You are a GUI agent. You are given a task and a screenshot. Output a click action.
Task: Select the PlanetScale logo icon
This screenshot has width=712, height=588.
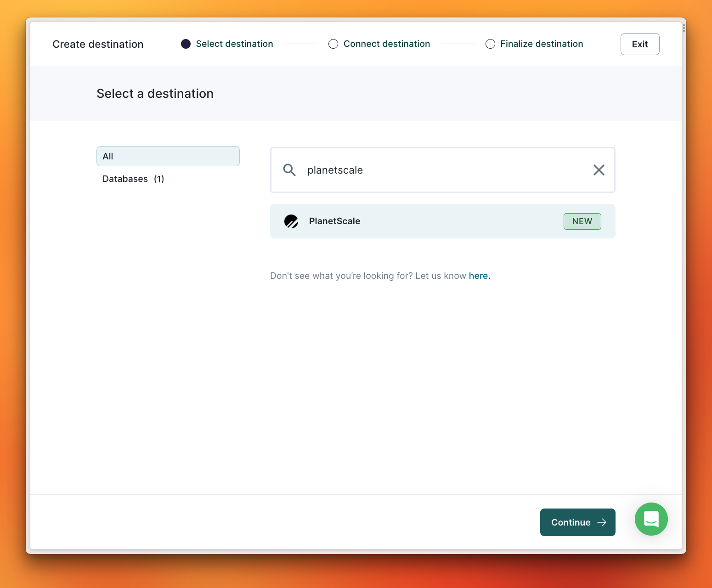[291, 221]
